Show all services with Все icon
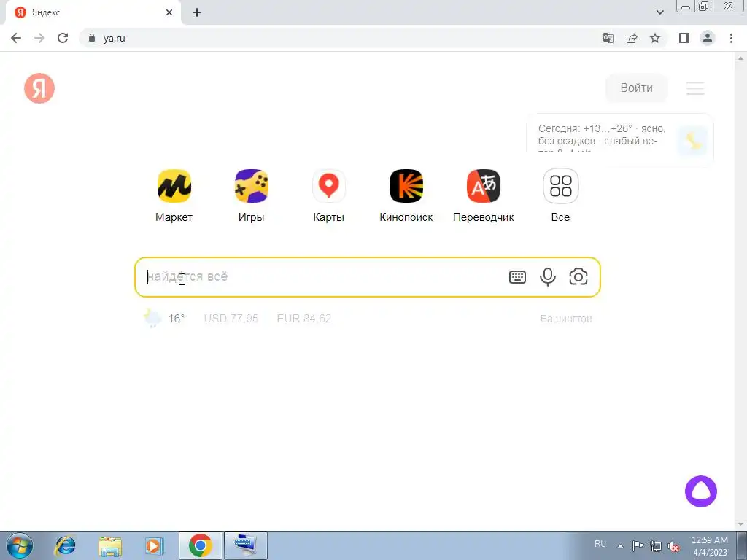 pyautogui.click(x=561, y=186)
